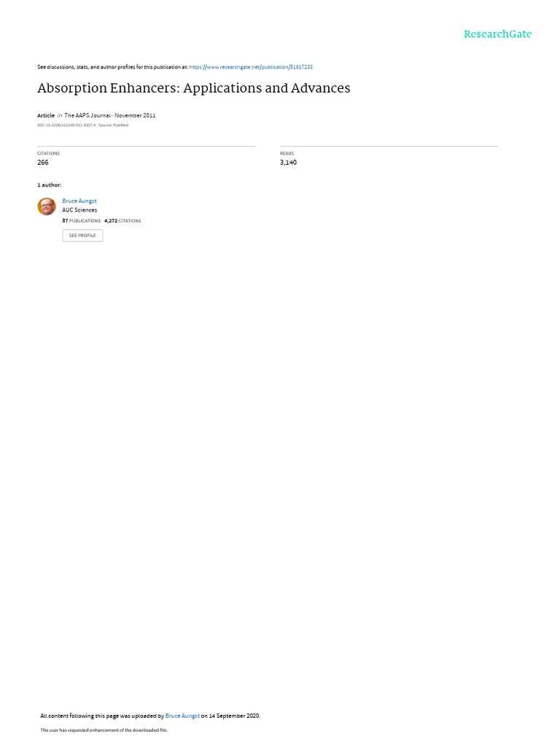Click the Source: PubMed text
Viewport: 560px width, 747px height.
tap(113, 125)
